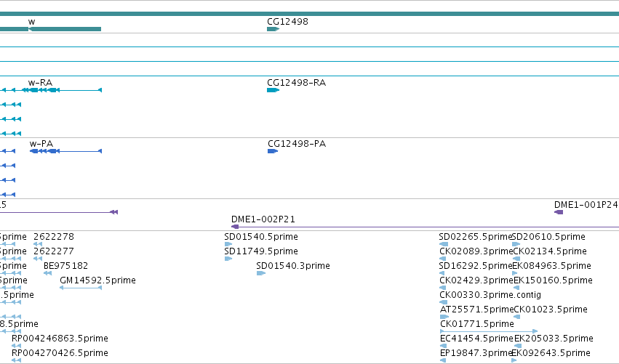Image resolution: width=619 pixels, height=364 pixels.
Task: Click the 2622278 feature label
Action: click(x=54, y=237)
